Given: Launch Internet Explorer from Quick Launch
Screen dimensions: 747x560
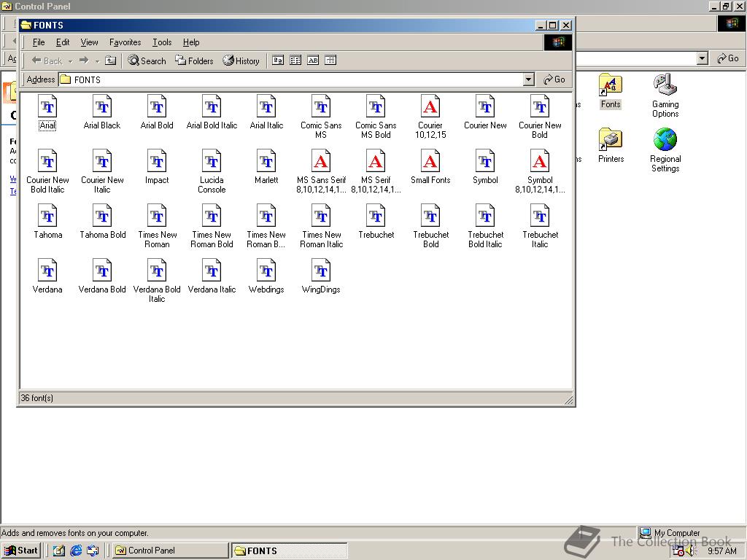Looking at the screenshot, I should click(76, 551).
